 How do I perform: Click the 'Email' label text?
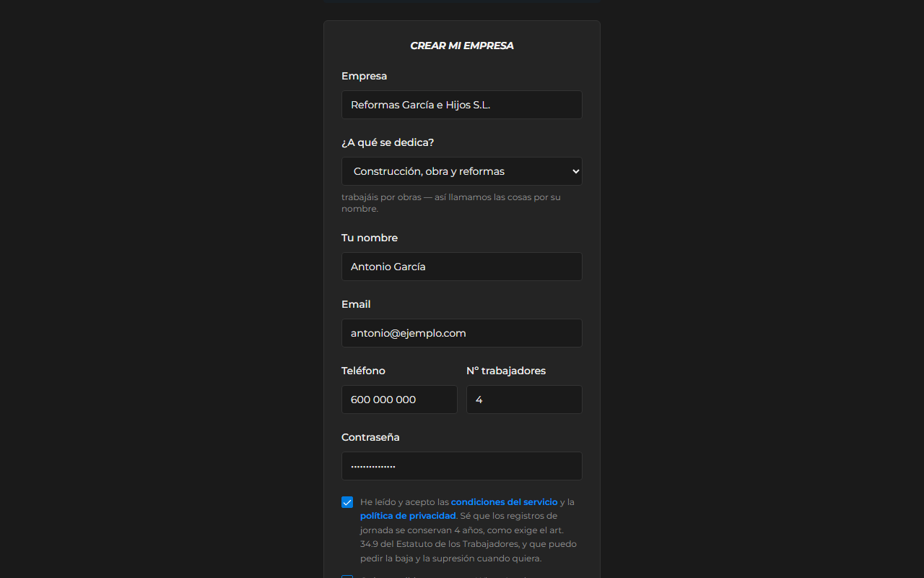pos(356,304)
